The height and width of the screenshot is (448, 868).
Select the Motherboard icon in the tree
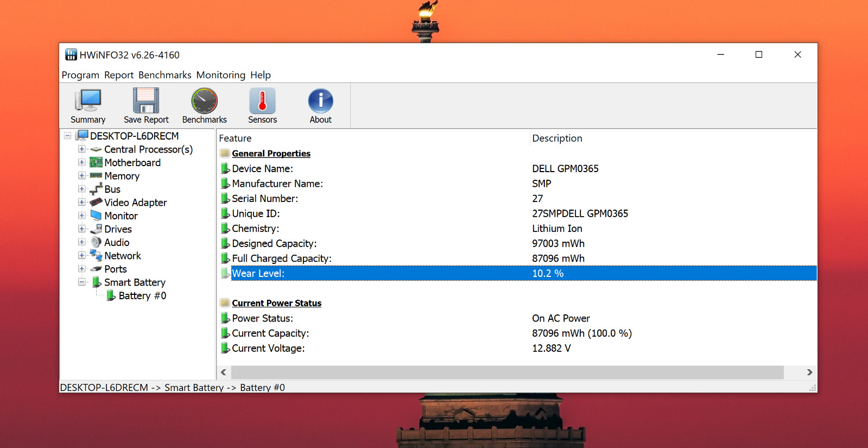click(x=96, y=162)
